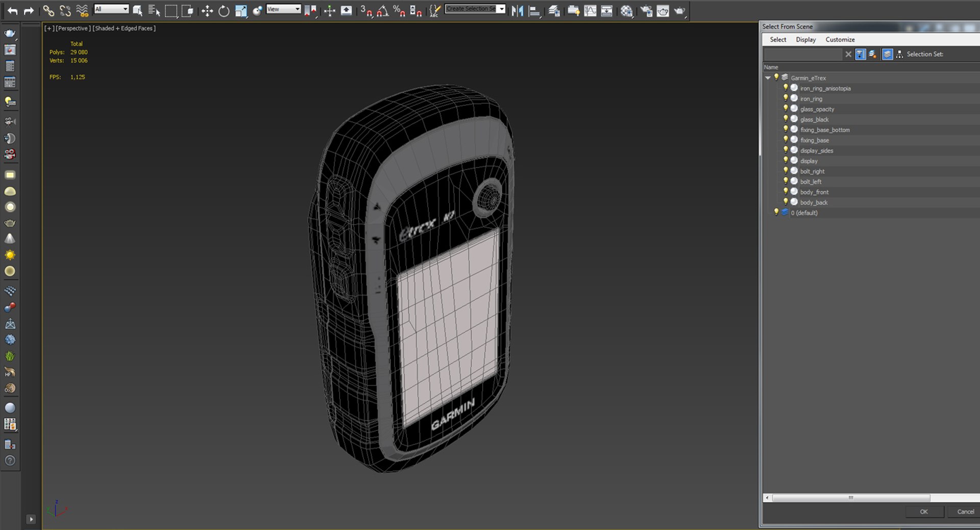This screenshot has height=530, width=980.
Task: Activate the Select and Move tool
Action: [x=207, y=11]
